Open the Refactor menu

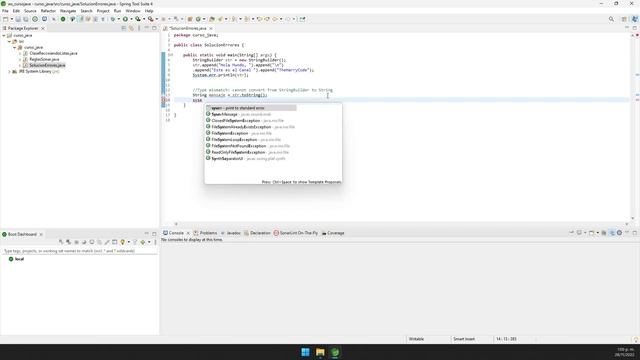[x=48, y=11]
